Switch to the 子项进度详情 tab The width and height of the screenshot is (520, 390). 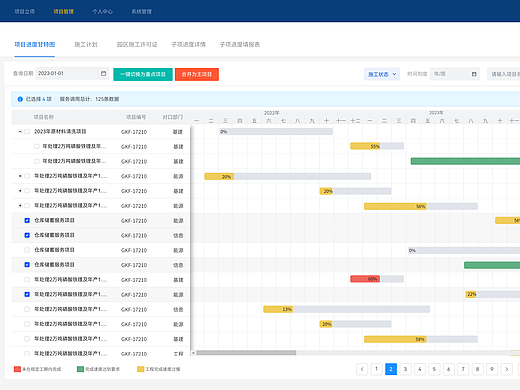click(x=188, y=44)
